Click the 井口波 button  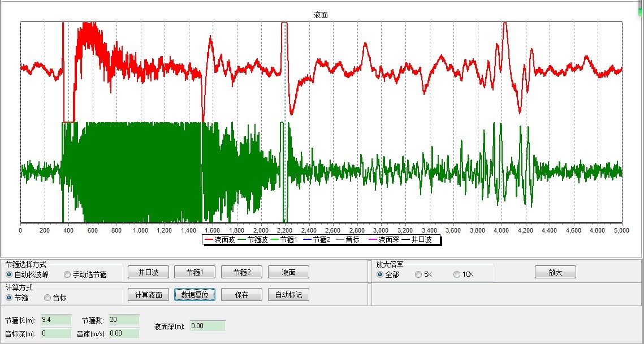tap(148, 272)
